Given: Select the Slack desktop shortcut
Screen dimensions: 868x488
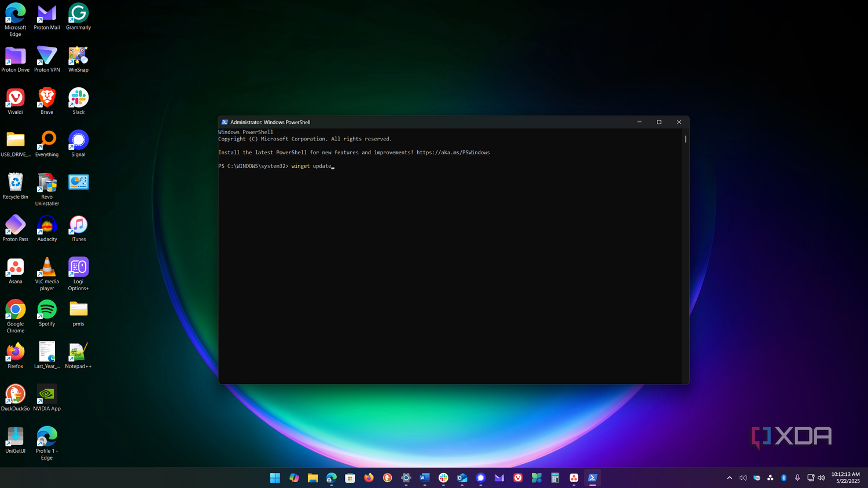Looking at the screenshot, I should tap(78, 101).
